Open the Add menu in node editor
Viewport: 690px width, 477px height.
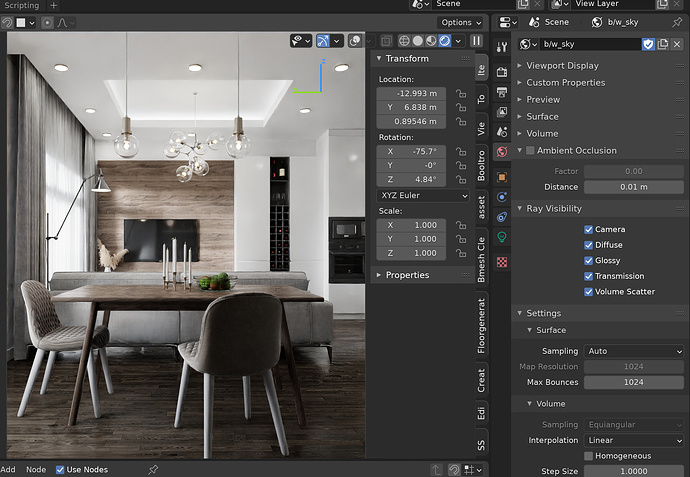coord(8,470)
